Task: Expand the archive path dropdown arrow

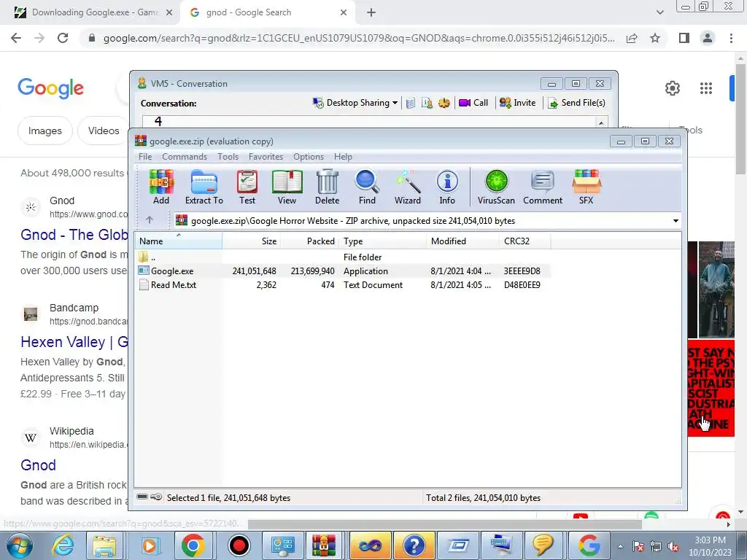Action: 676,221
